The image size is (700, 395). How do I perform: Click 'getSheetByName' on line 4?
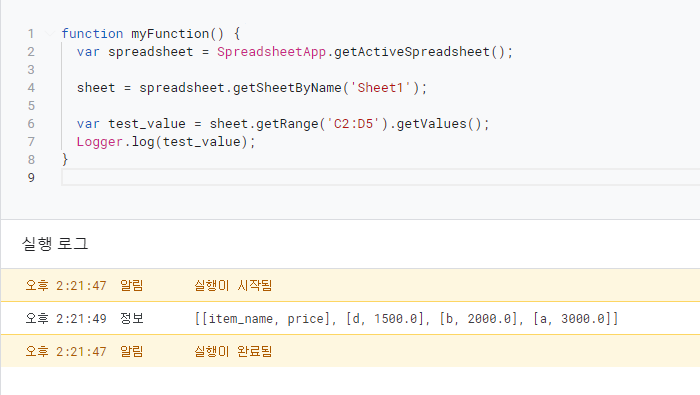tap(288, 87)
